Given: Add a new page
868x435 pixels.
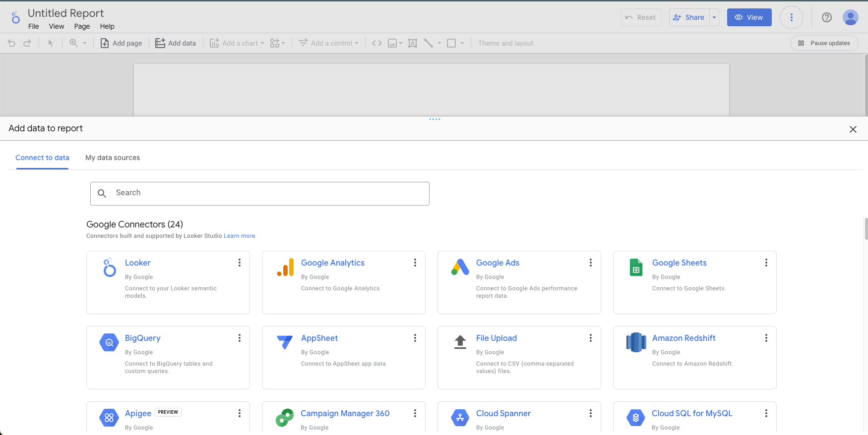Looking at the screenshot, I should pyautogui.click(x=121, y=43).
